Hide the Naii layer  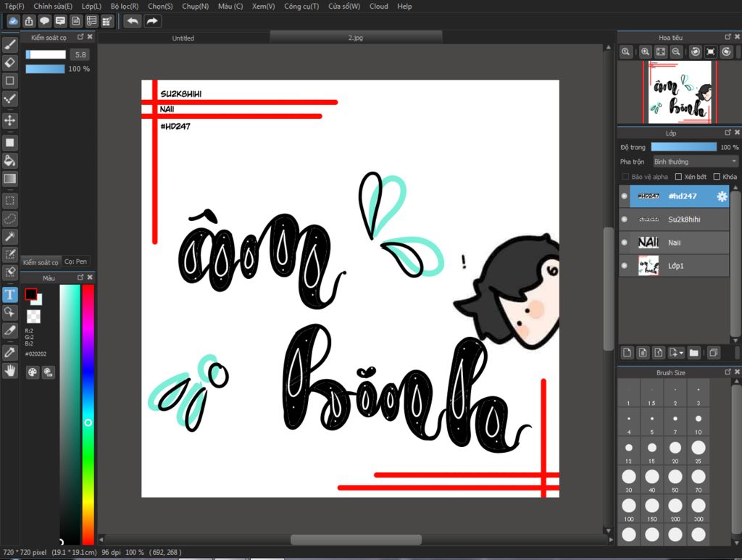pos(624,243)
